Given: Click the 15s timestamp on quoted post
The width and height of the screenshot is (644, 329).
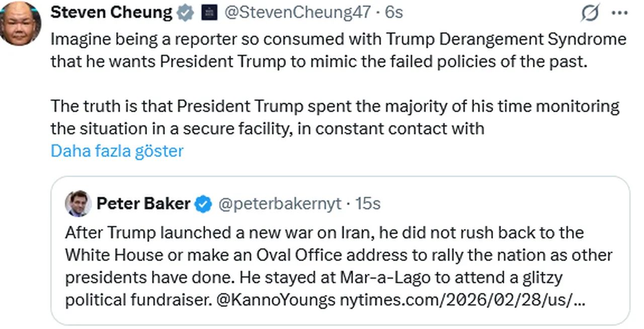Looking at the screenshot, I should 368,204.
